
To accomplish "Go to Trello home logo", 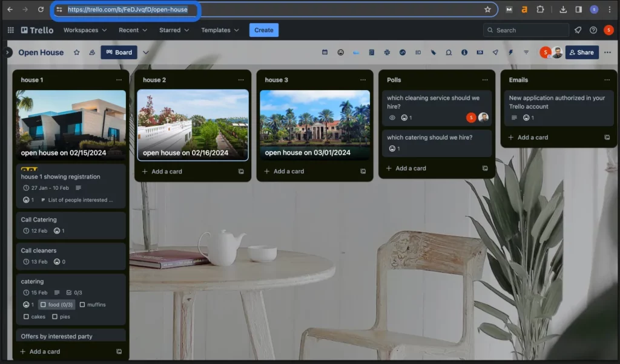I will (37, 30).
